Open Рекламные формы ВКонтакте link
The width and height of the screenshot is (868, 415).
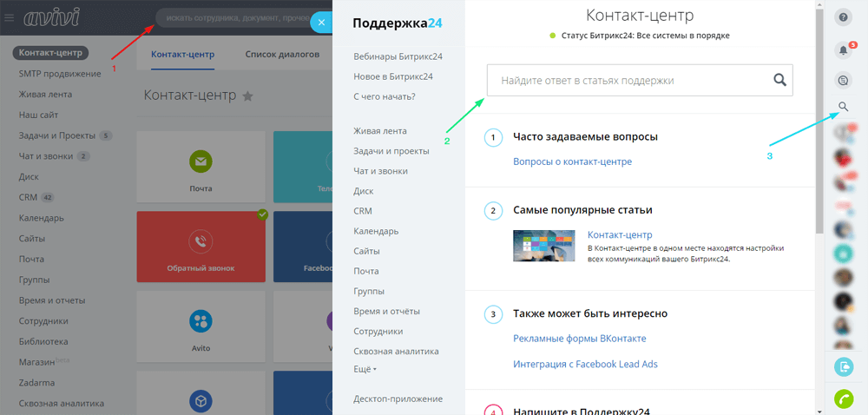[580, 338]
